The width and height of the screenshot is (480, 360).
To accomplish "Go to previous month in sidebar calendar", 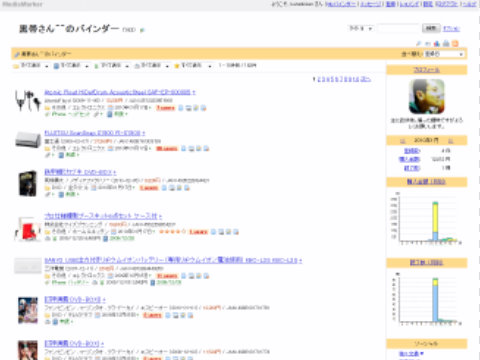I will coord(402,141).
